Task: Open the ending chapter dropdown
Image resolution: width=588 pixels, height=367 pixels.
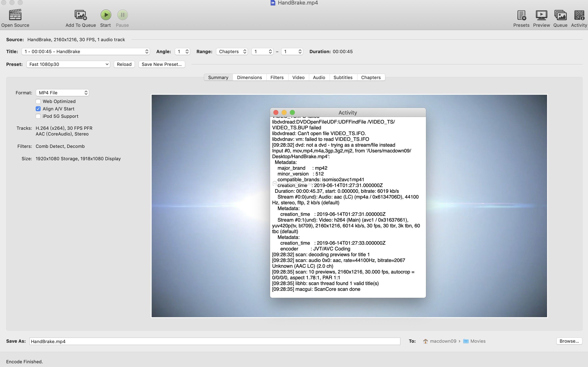Action: coord(292,51)
